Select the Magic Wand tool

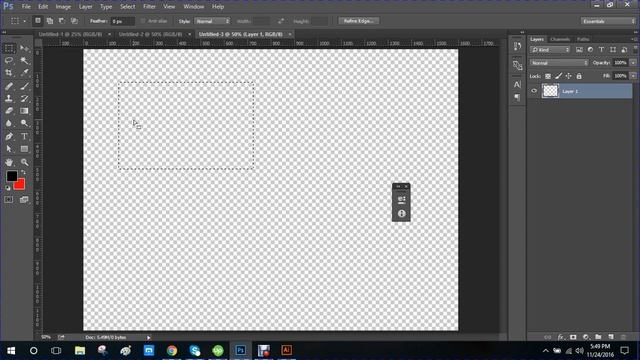24,61
